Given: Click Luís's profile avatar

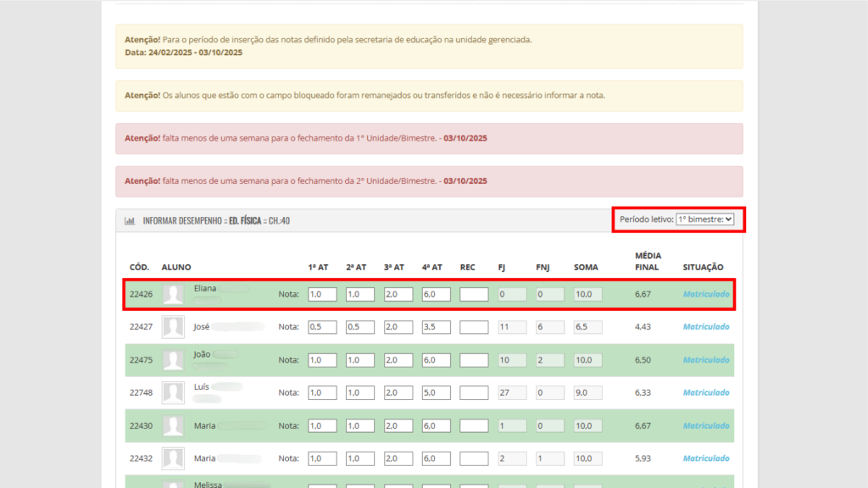Looking at the screenshot, I should 174,392.
